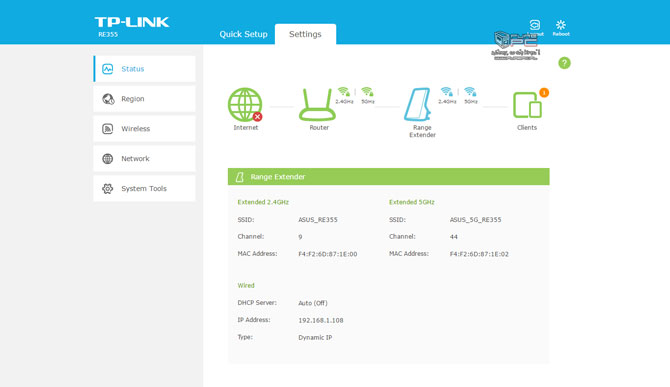Click the orange clients count badge
670x387 pixels.
[x=544, y=92]
